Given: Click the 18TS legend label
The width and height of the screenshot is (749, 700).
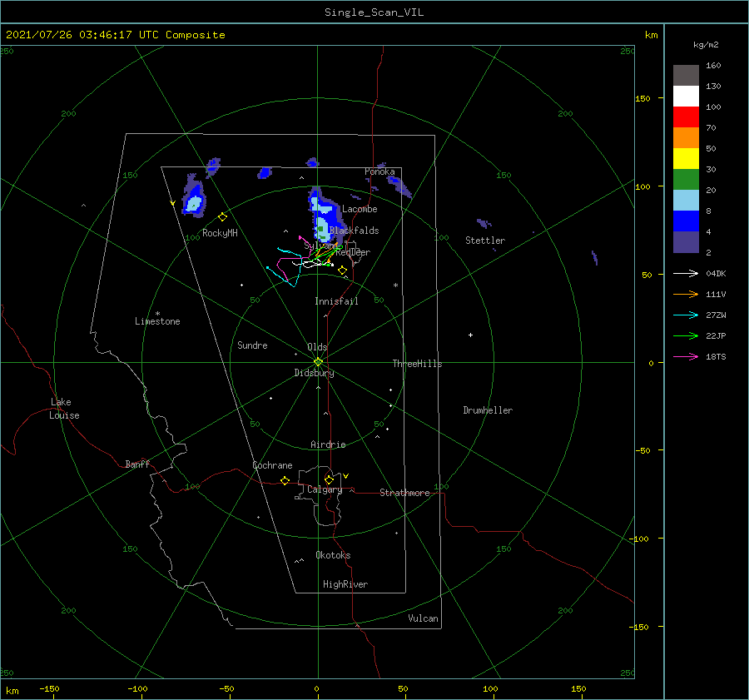Looking at the screenshot, I should tap(716, 357).
